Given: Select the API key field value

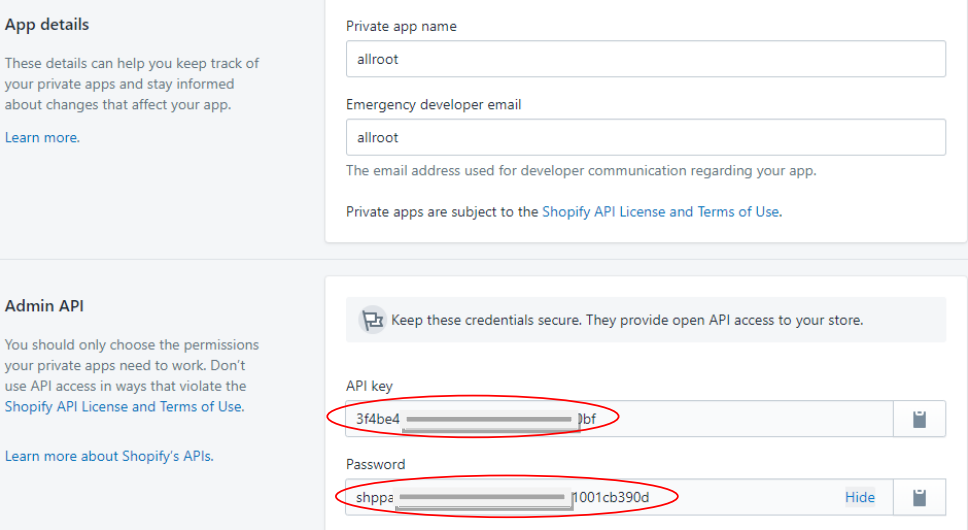Looking at the screenshot, I should (619, 419).
